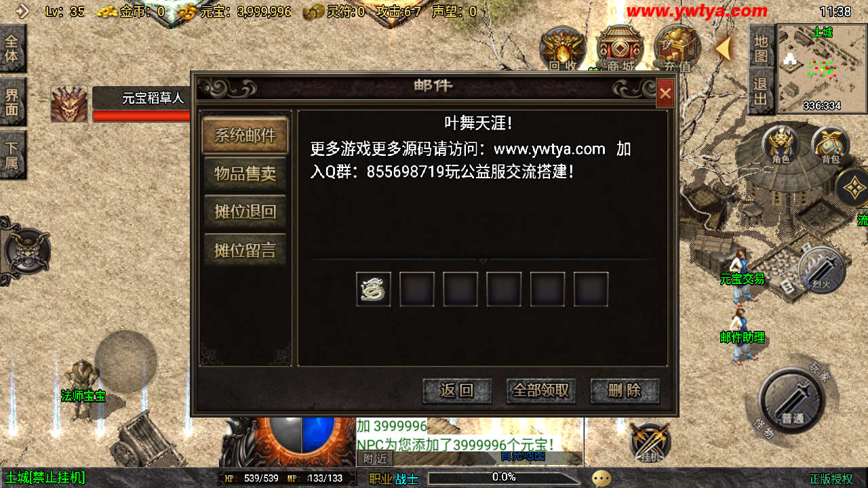
Task: Open the chat bubble emoji icon
Action: click(601, 479)
